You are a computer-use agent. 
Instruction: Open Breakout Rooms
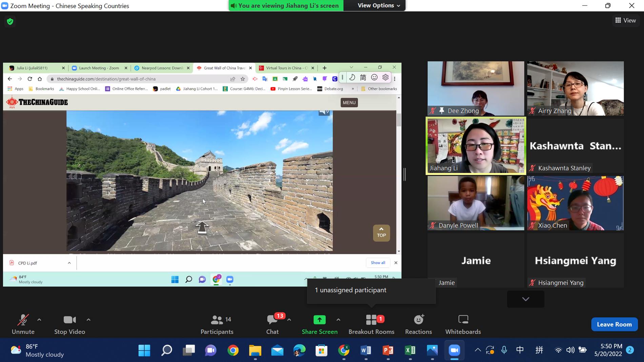[x=371, y=324]
